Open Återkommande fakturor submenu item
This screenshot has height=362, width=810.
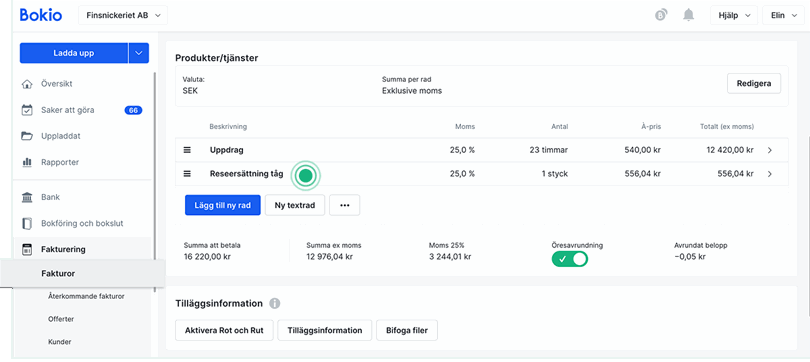(86, 296)
